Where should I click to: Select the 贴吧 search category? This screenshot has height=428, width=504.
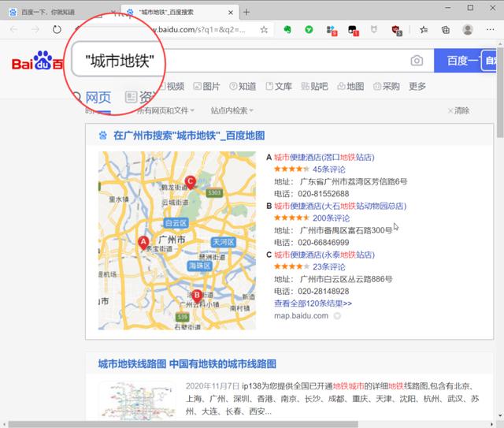[314, 86]
